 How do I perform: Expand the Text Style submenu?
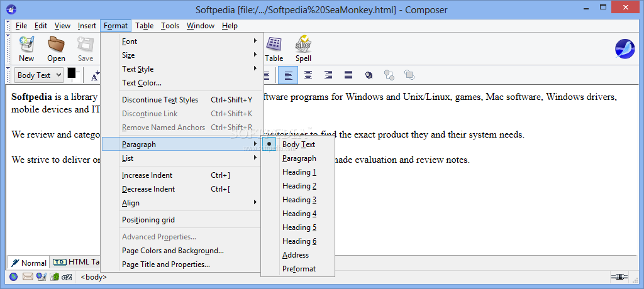pyautogui.click(x=181, y=69)
